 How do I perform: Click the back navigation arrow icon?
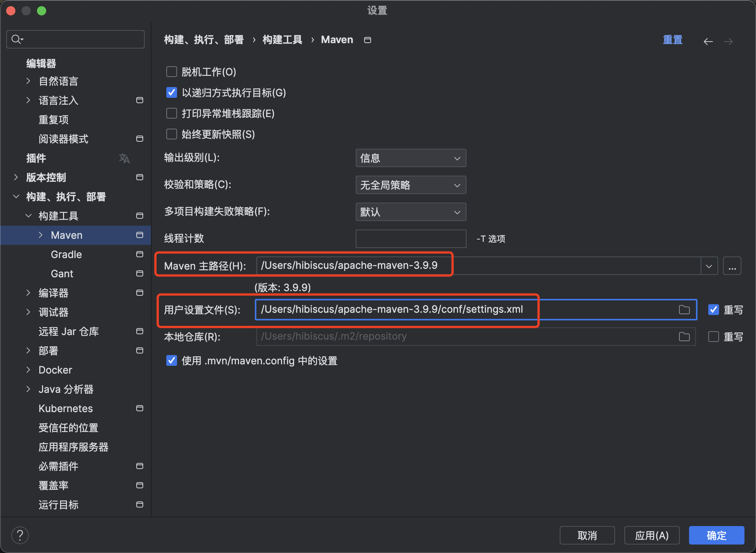click(x=708, y=41)
